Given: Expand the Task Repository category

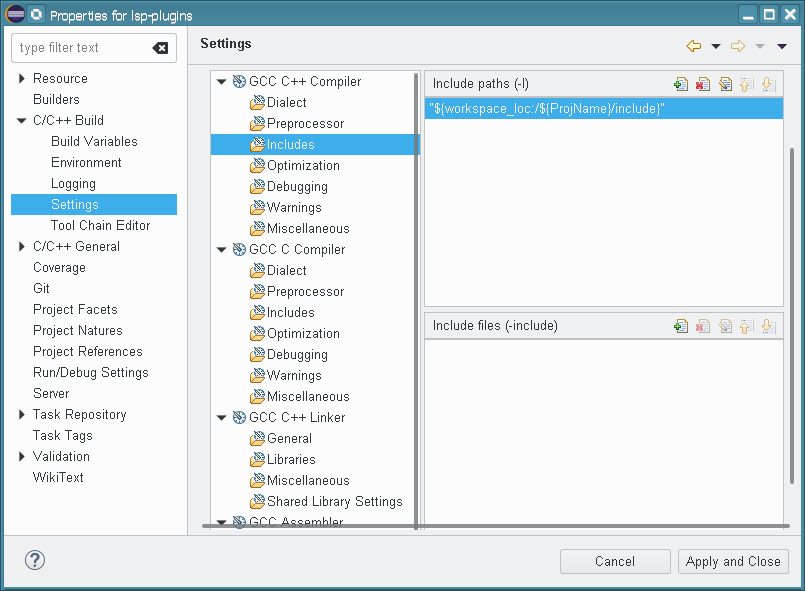Looking at the screenshot, I should [22, 415].
